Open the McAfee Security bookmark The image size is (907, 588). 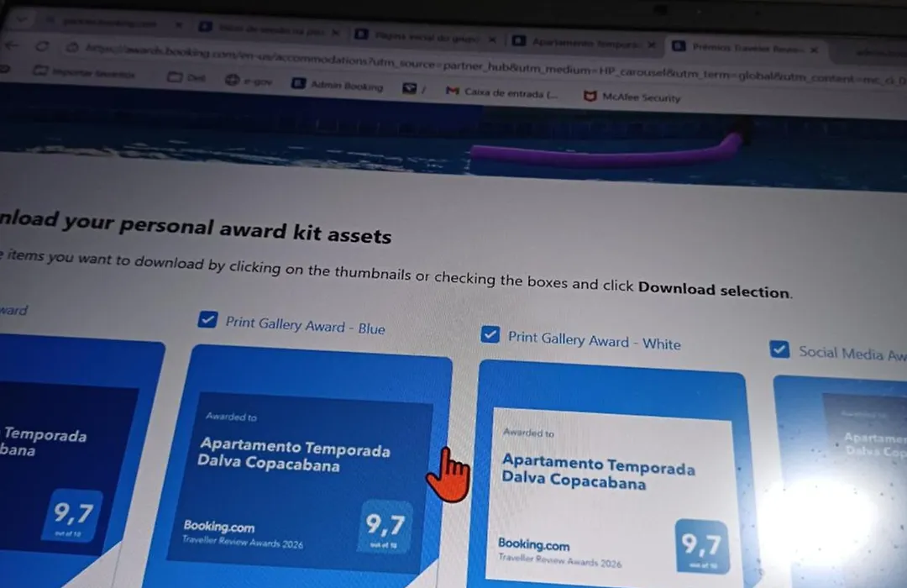(632, 97)
